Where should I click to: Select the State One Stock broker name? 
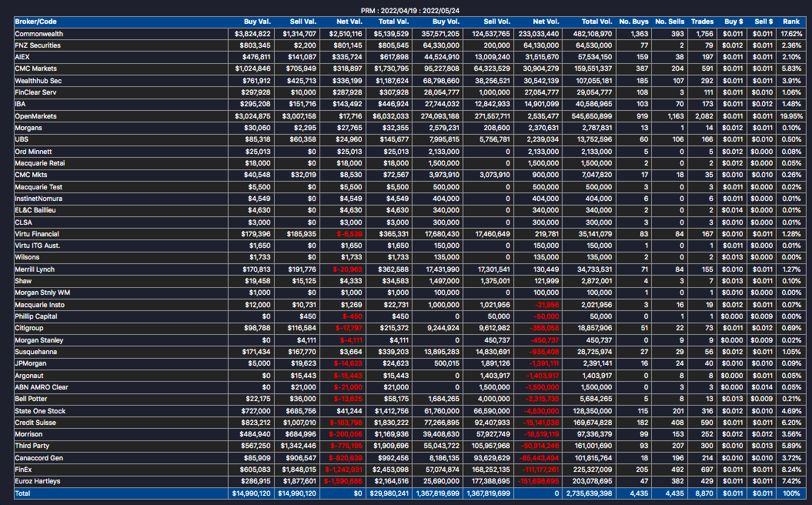pyautogui.click(x=40, y=411)
